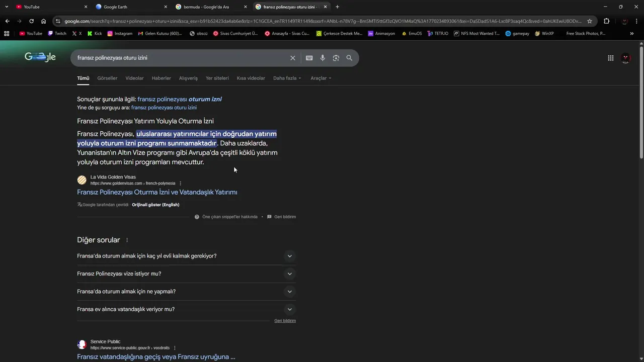Open the Chrome extensions menu
The height and width of the screenshot is (362, 644).
[606, 21]
